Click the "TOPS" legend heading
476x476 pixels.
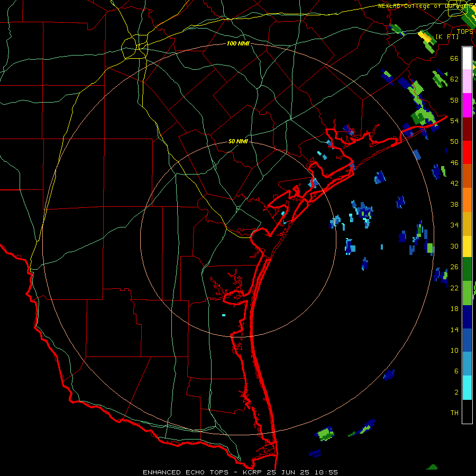(x=465, y=32)
